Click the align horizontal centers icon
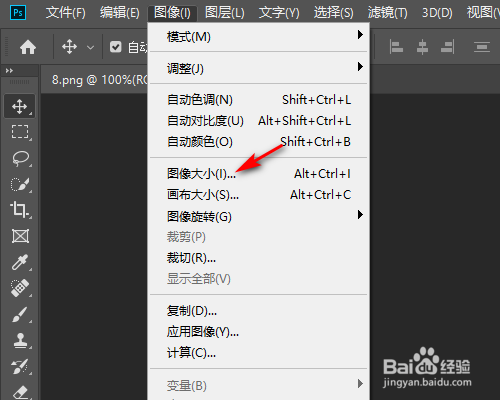 click(422, 47)
